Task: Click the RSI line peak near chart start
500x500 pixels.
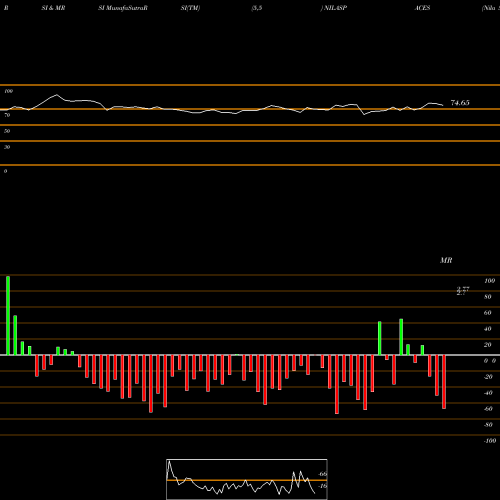Action: [x=56, y=95]
